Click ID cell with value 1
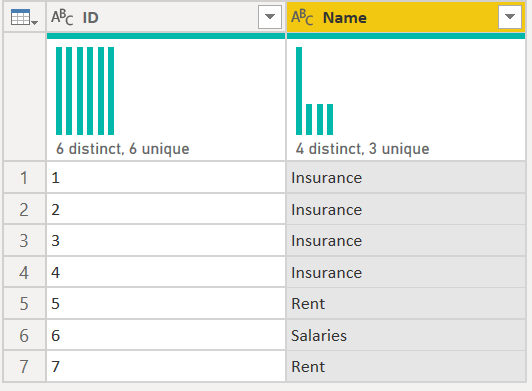This screenshot has width=532, height=391. 166,178
